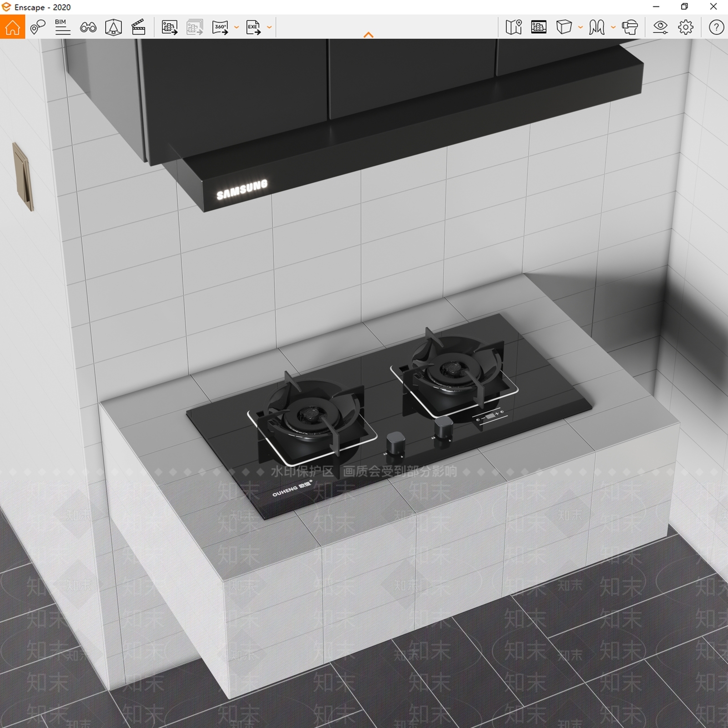Open view management binoculars icon
The image size is (728, 728).
[88, 28]
